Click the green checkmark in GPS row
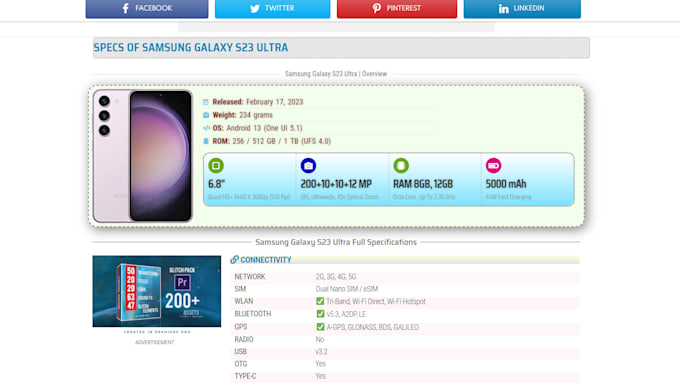 320,327
